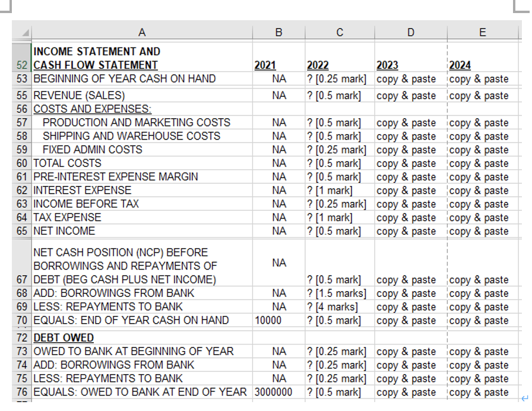
Task: Select row 76 header
Action: (x=22, y=392)
